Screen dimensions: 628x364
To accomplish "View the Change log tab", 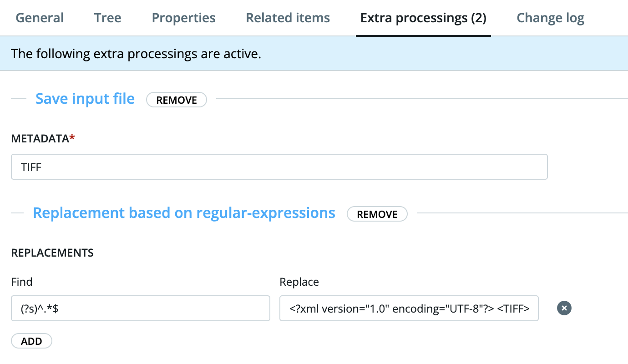I will point(551,18).
